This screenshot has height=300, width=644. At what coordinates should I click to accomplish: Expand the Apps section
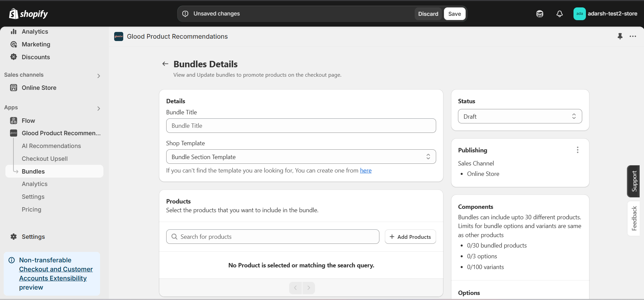click(98, 108)
